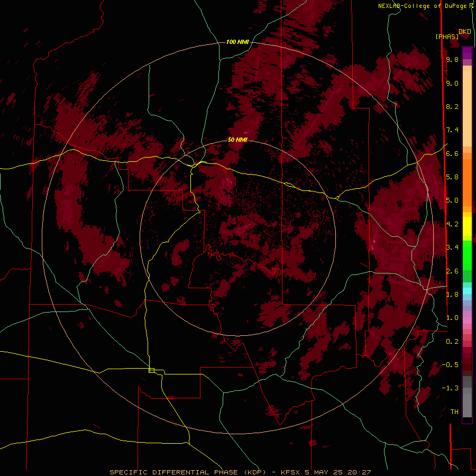
Task: Click the 1.0 color scale value
Action: click(452, 318)
